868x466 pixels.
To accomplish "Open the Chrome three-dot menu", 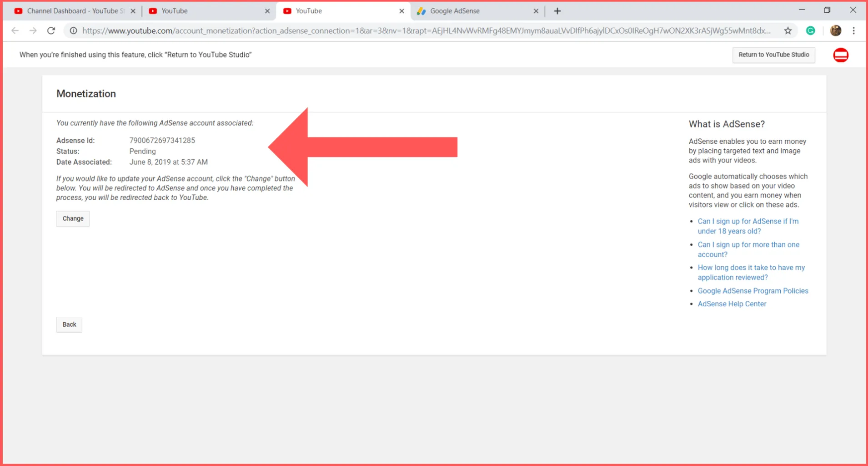I will (853, 30).
